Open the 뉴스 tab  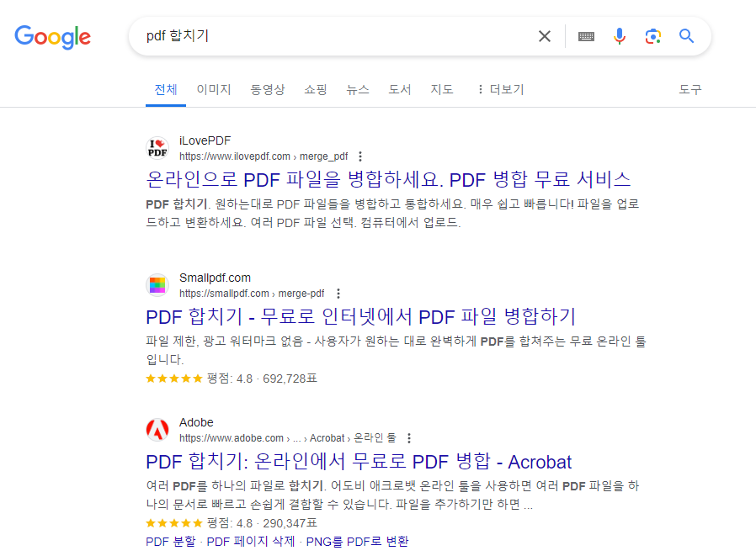point(358,90)
